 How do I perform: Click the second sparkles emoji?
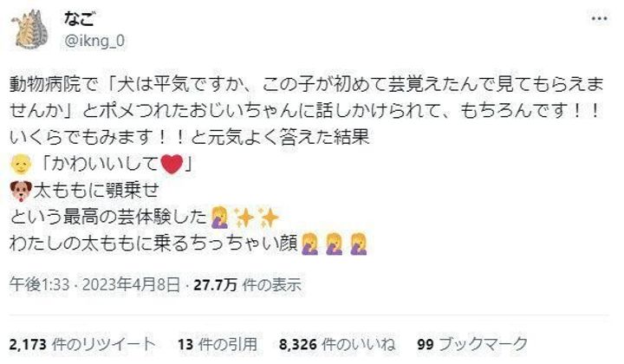point(268,218)
